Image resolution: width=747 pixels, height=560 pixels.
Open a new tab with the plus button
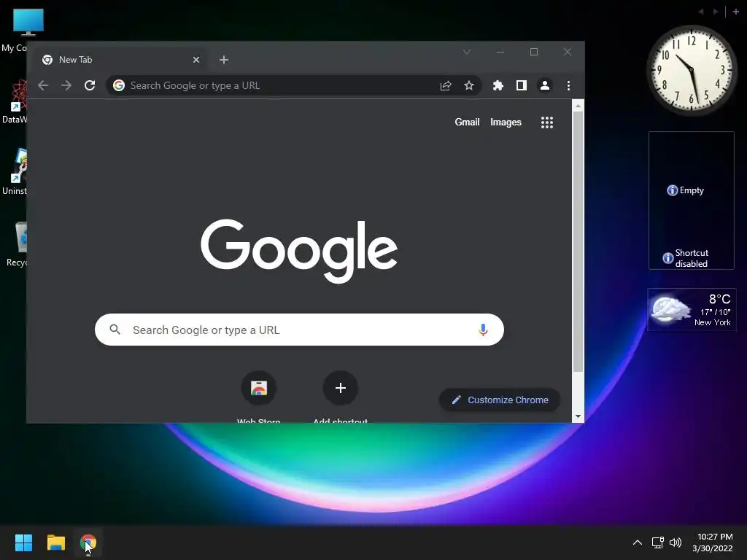(224, 60)
